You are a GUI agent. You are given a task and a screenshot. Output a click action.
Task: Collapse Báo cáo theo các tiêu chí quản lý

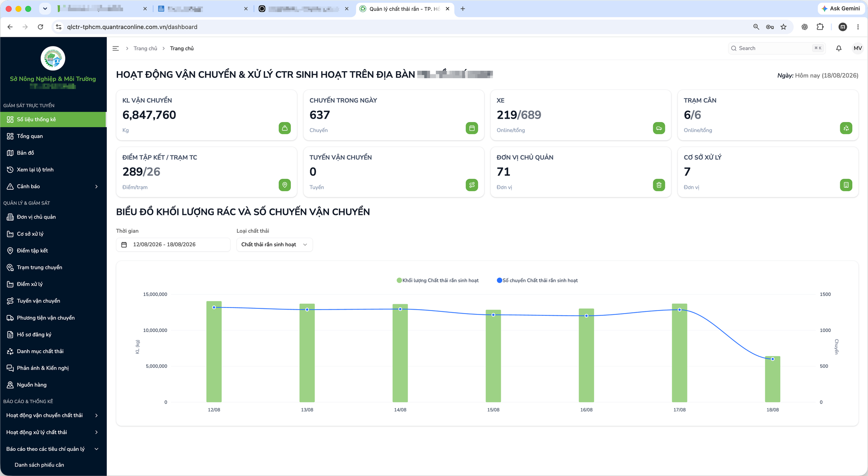53,449
